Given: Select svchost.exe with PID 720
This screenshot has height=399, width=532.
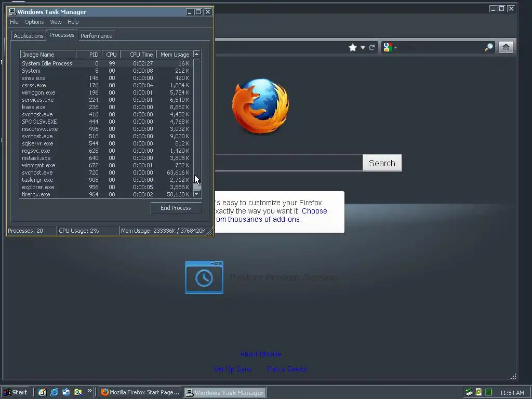Looking at the screenshot, I should click(x=106, y=172).
